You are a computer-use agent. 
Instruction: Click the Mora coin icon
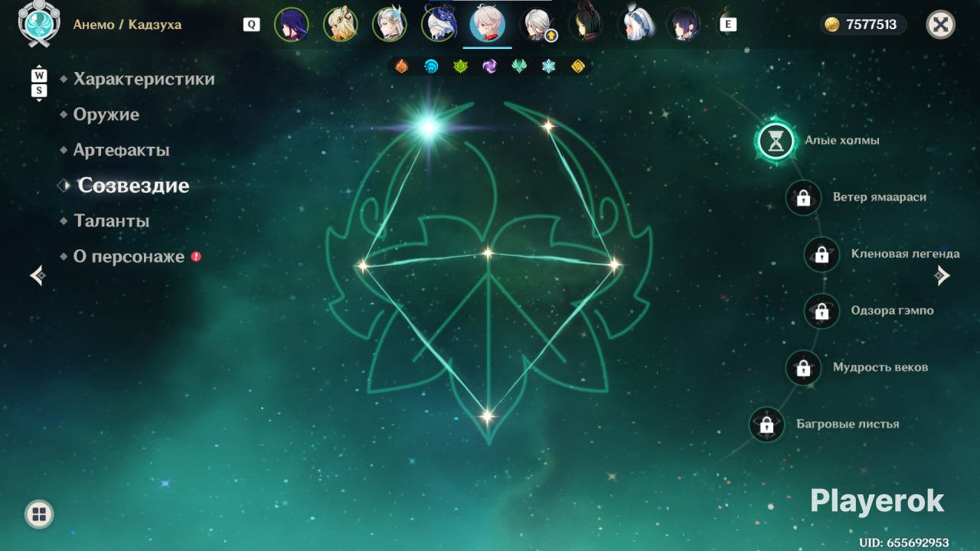click(831, 24)
